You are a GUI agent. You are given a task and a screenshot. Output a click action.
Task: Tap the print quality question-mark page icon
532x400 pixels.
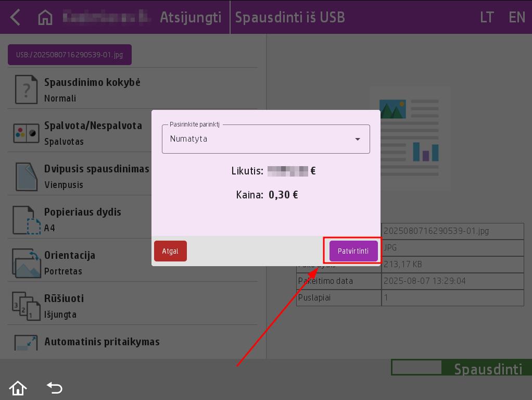pos(26,89)
